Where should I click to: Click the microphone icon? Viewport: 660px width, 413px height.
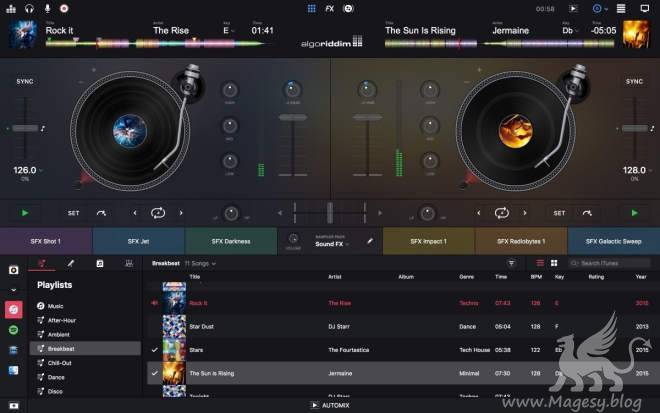click(47, 8)
